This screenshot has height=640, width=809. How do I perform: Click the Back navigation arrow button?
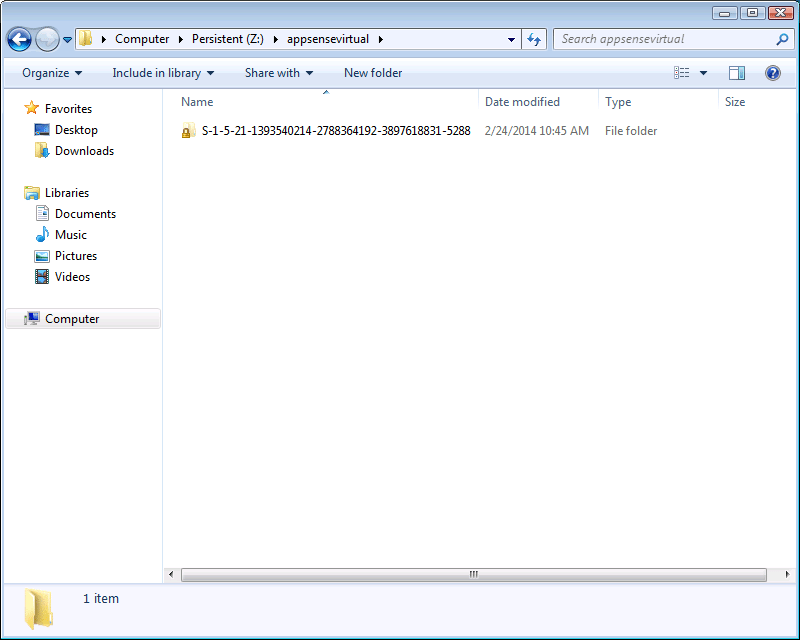click(19, 39)
